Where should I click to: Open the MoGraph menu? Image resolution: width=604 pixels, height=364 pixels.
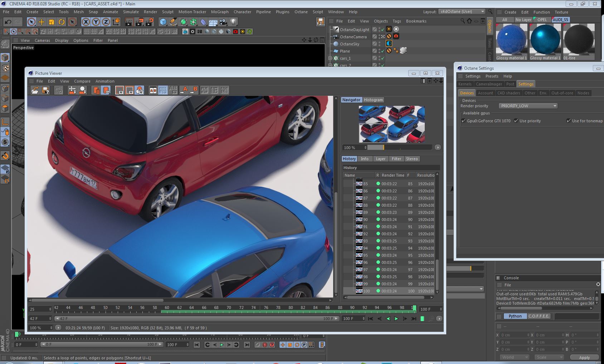pyautogui.click(x=219, y=12)
